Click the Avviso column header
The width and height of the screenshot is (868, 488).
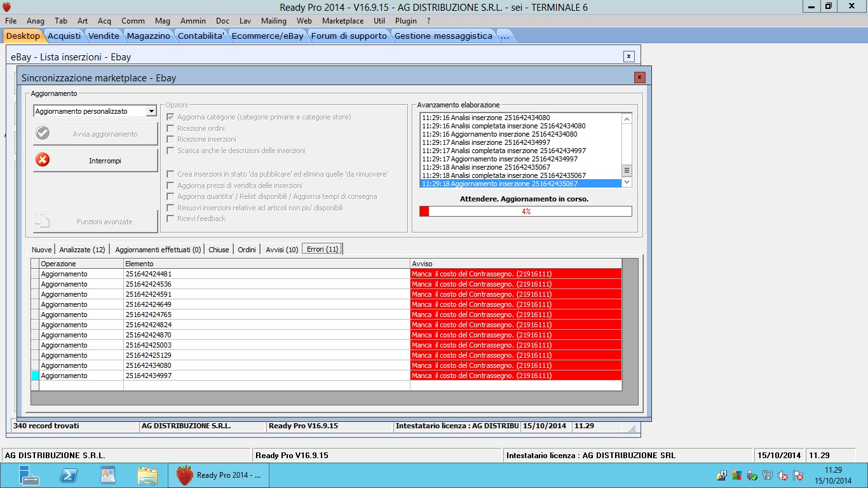tap(516, 264)
